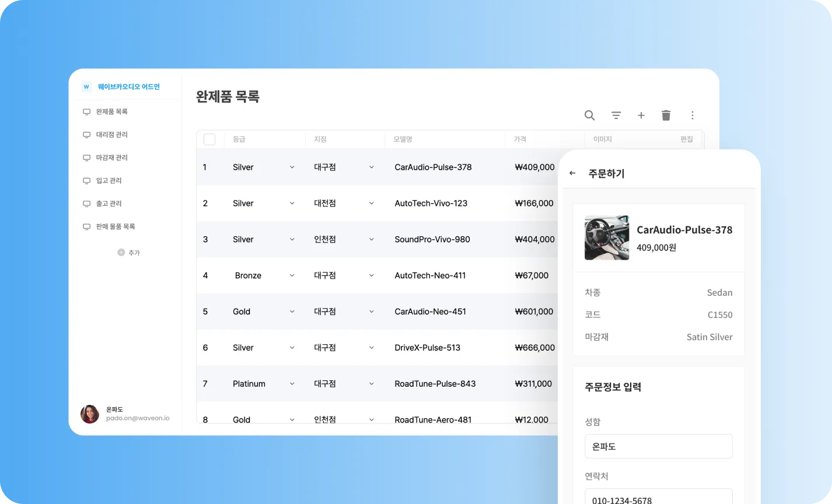Click model cell SoundPro-Vivo-980
This screenshot has width=832, height=504.
432,239
